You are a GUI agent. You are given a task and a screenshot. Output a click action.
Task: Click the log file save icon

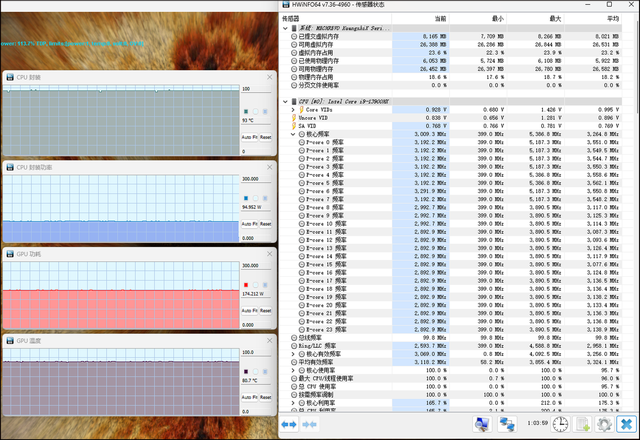[x=583, y=424]
